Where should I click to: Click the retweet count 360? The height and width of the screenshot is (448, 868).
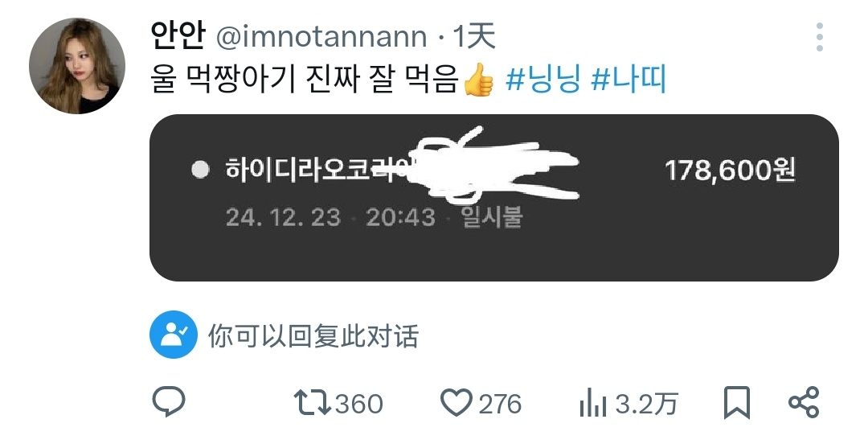[358, 404]
